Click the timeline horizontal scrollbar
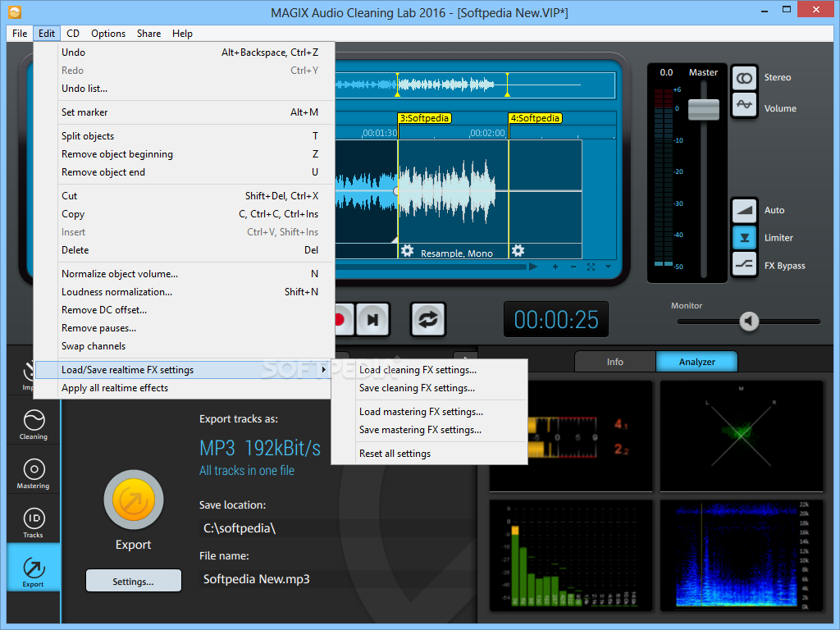Viewport: 840px width, 630px height. [430, 267]
